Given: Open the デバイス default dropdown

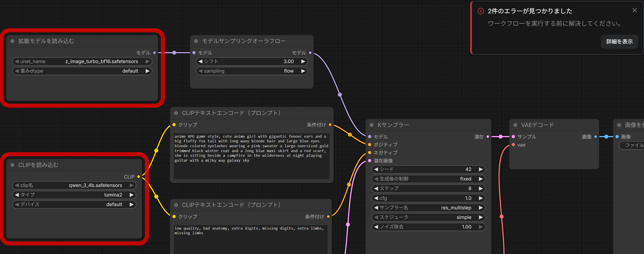Looking at the screenshot, I should point(74,204).
